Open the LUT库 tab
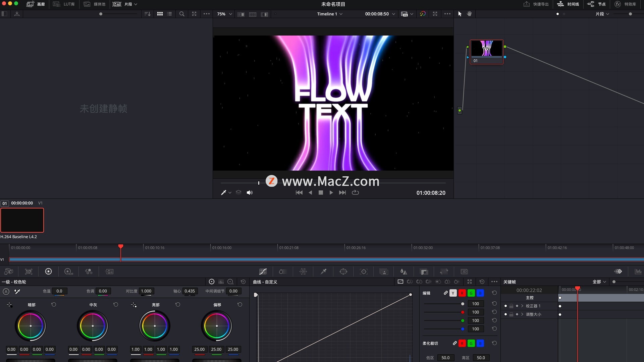The width and height of the screenshot is (644, 362). click(x=64, y=4)
